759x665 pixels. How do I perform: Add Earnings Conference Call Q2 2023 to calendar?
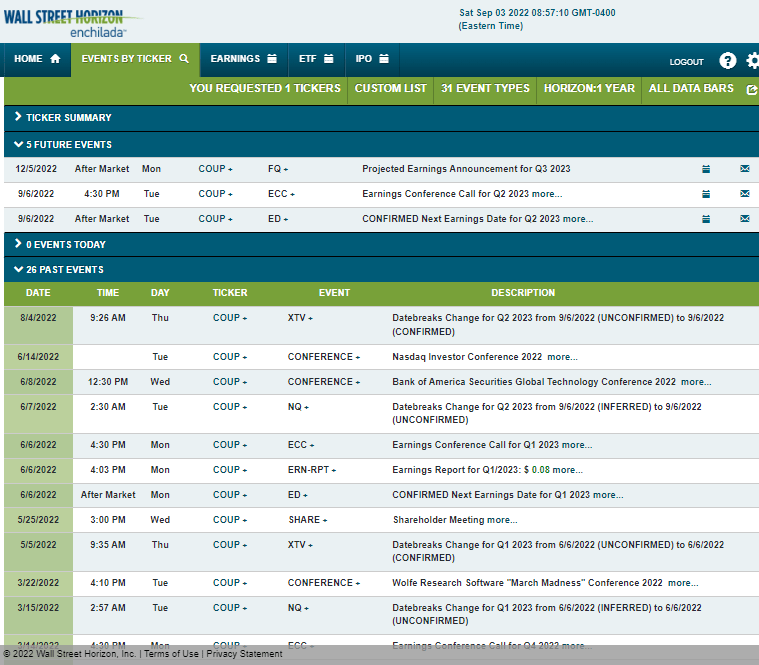(706, 194)
